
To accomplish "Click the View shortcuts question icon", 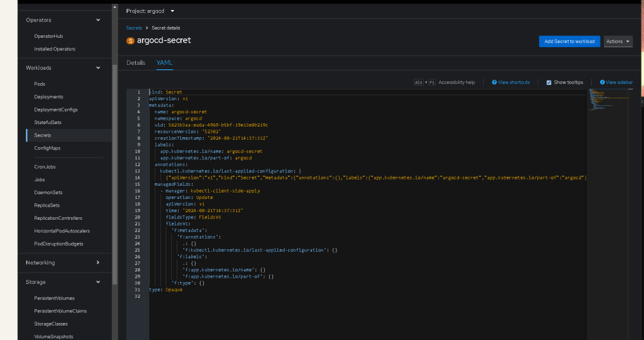I will (494, 82).
